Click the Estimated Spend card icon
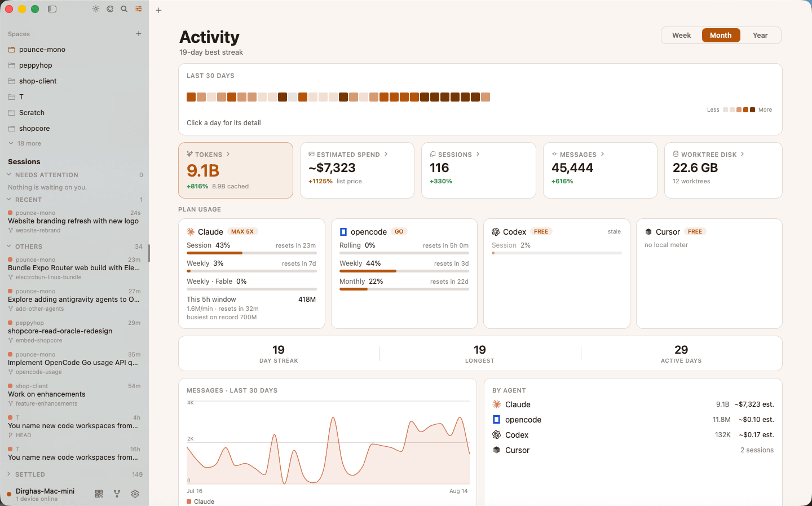Image resolution: width=812 pixels, height=506 pixels. click(311, 154)
